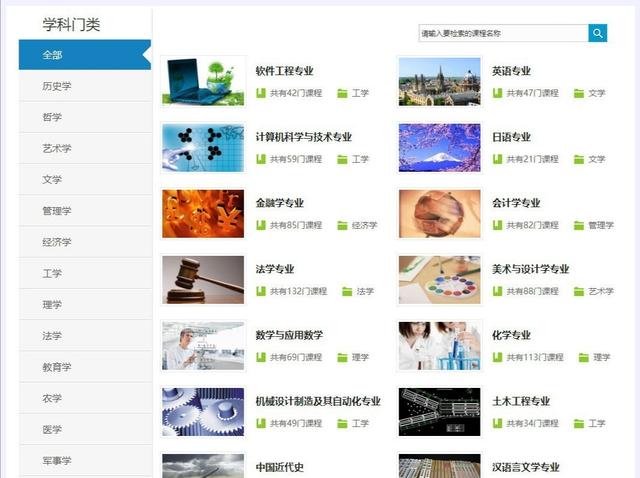Open the 农学 category
Image resolution: width=640 pixels, height=478 pixels.
(x=85, y=398)
